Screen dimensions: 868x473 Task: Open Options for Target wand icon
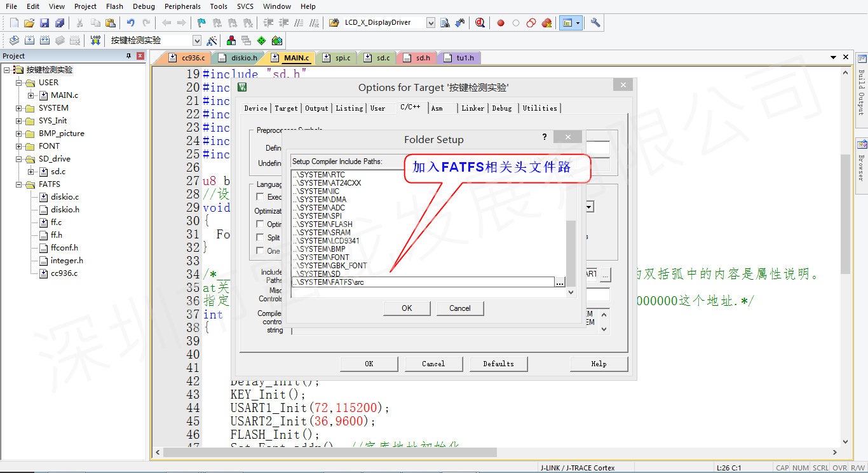212,40
